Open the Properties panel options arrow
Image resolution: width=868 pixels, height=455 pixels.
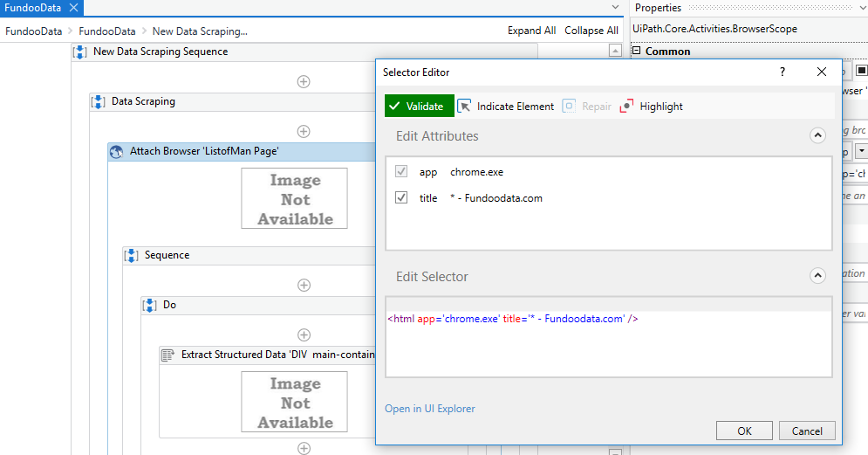click(x=863, y=7)
